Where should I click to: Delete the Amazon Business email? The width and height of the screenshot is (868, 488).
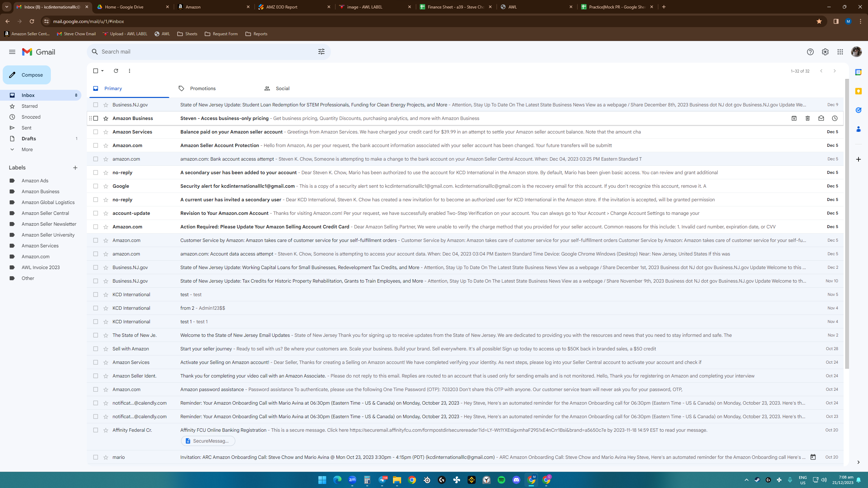[x=808, y=118]
